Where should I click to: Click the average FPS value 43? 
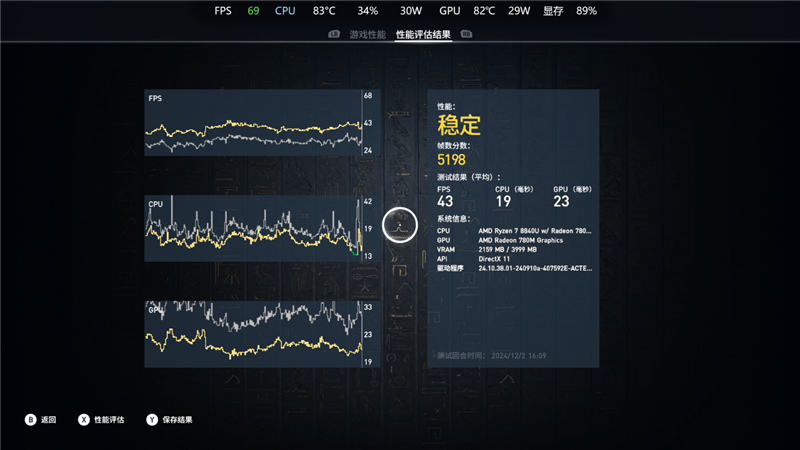[x=445, y=202]
